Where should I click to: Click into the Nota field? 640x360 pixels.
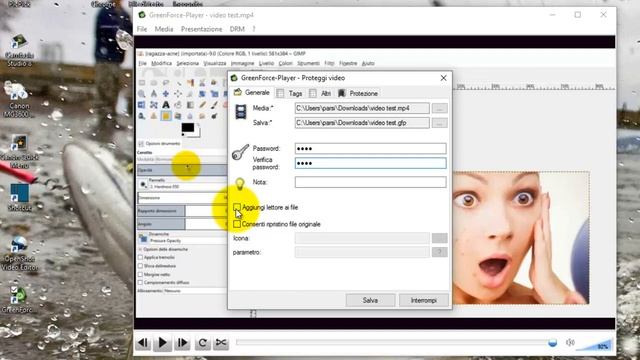point(371,182)
